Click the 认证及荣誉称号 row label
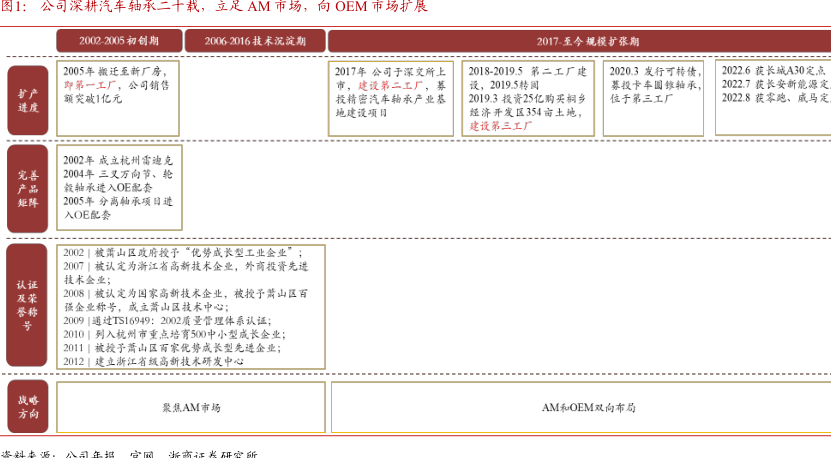Viewport: 831px width, 458px height. pos(27,305)
